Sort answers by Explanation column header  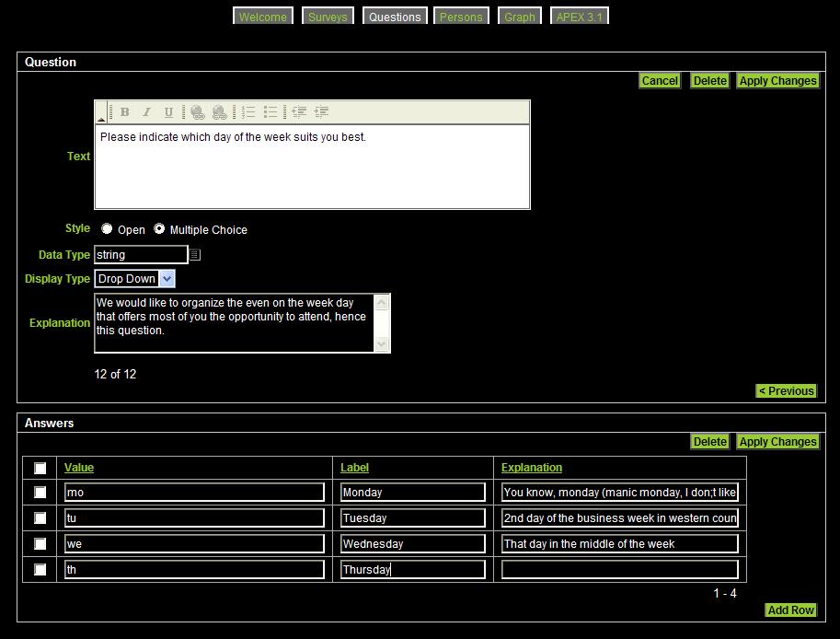pos(532,468)
